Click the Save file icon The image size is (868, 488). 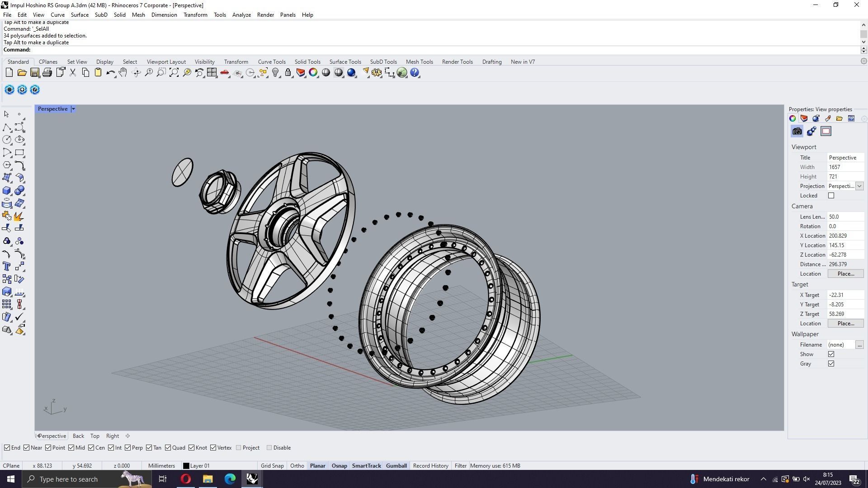pyautogui.click(x=34, y=73)
